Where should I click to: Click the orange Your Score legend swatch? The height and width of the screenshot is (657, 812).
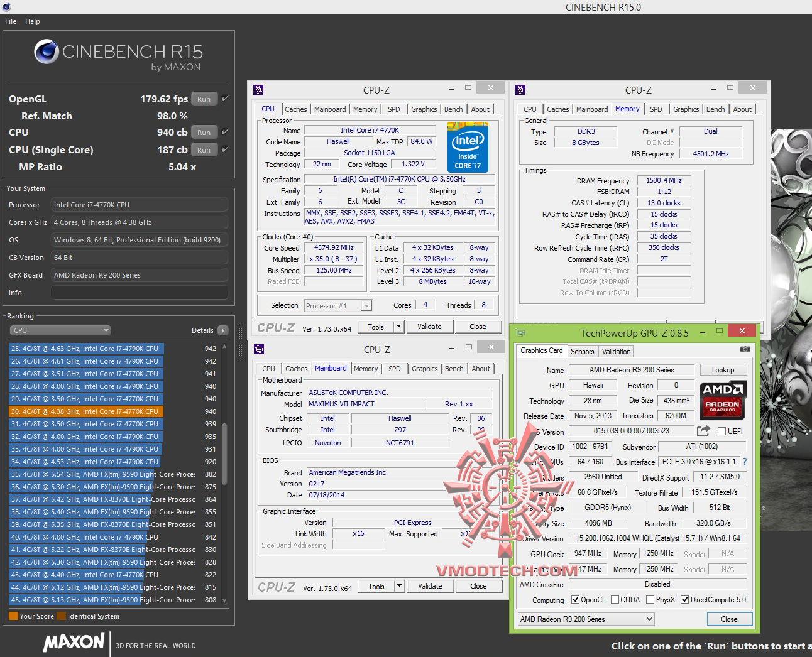[13, 616]
